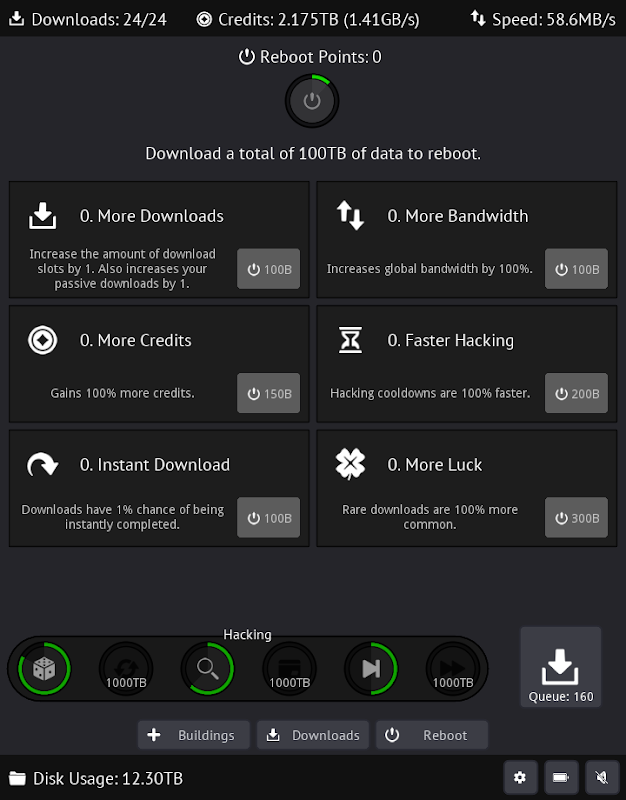The image size is (626, 800).
Task: Purchase More Credits upgrade for 150B
Action: [268, 393]
